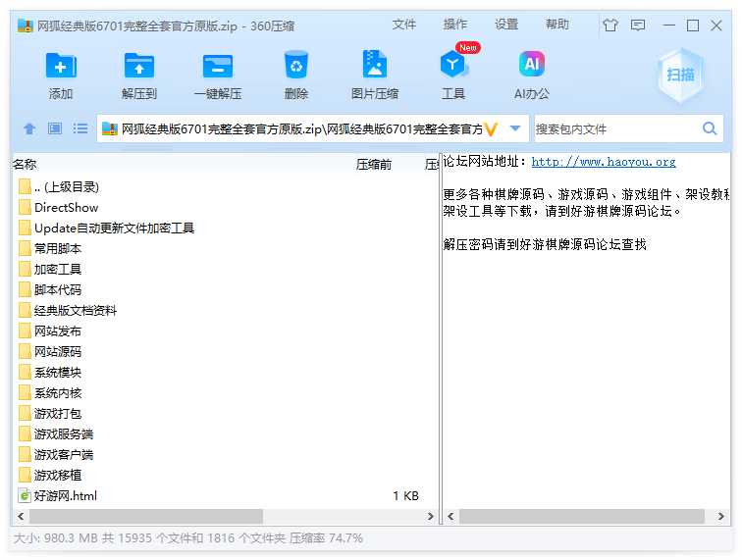The height and width of the screenshot is (560, 742).
Task: Click the V security badge in the path bar
Action: click(491, 128)
